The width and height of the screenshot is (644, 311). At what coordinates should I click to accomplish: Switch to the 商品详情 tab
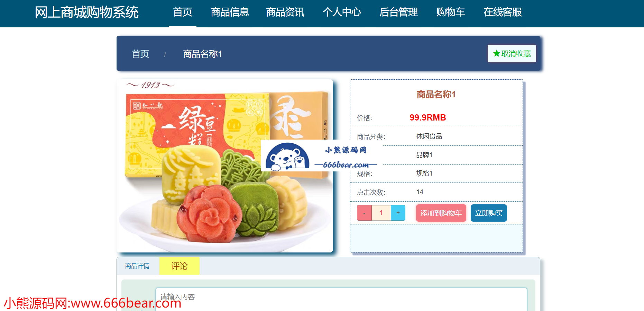point(137,266)
